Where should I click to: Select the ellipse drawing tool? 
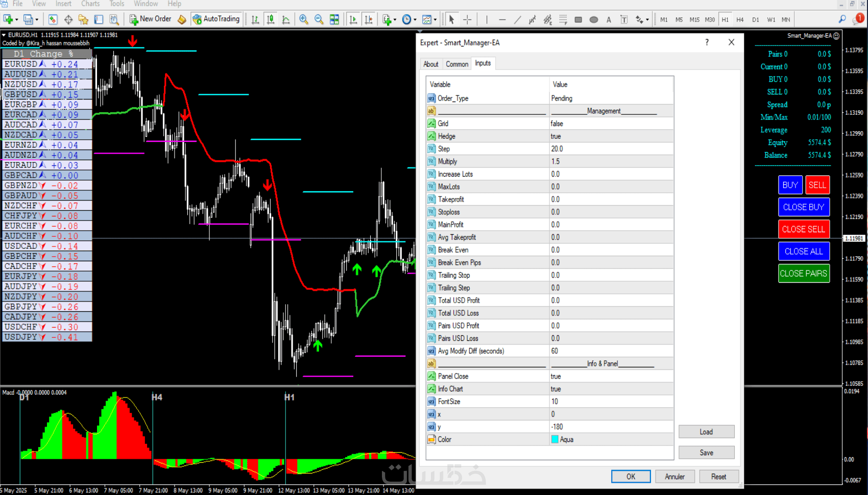tap(594, 19)
